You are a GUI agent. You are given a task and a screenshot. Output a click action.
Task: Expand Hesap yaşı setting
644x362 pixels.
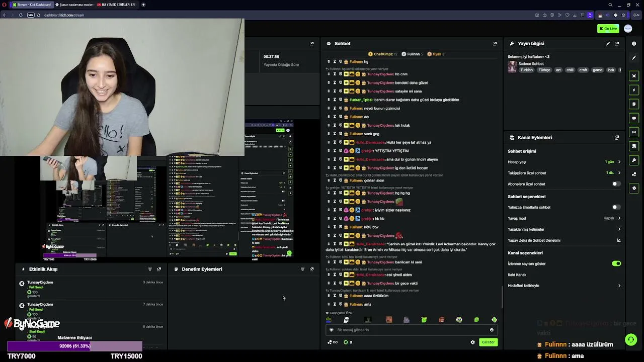(564, 162)
